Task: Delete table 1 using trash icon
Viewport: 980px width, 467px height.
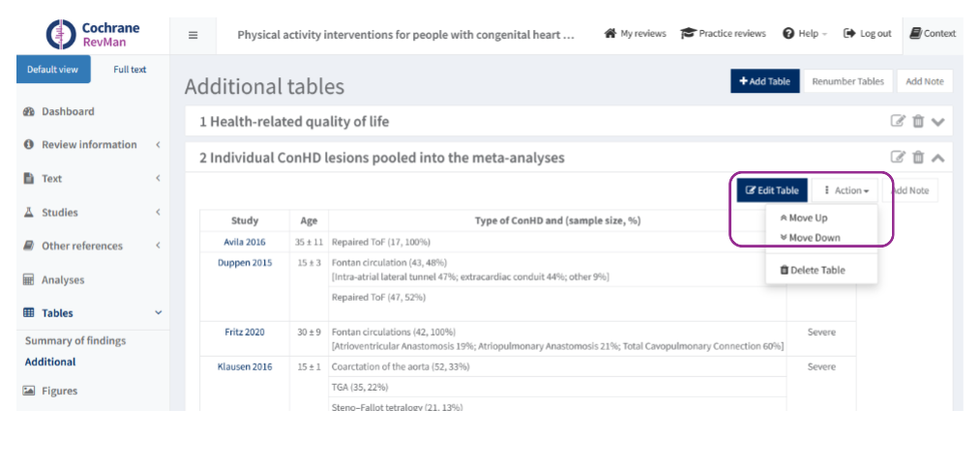Action: point(918,122)
